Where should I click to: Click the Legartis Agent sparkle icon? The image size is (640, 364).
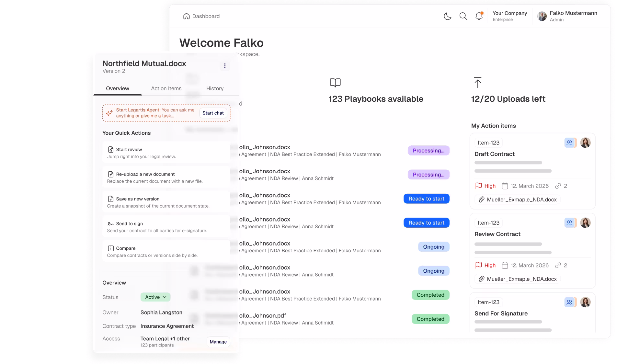point(109,113)
